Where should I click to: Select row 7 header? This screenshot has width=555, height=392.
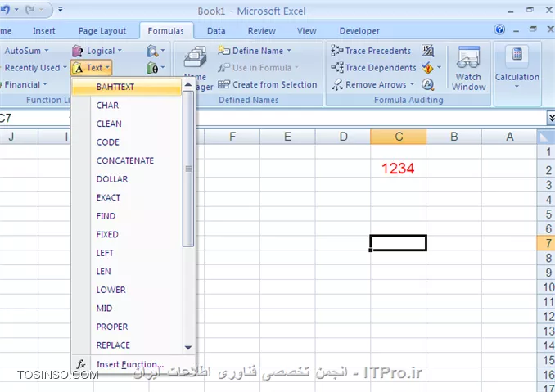[x=546, y=243]
